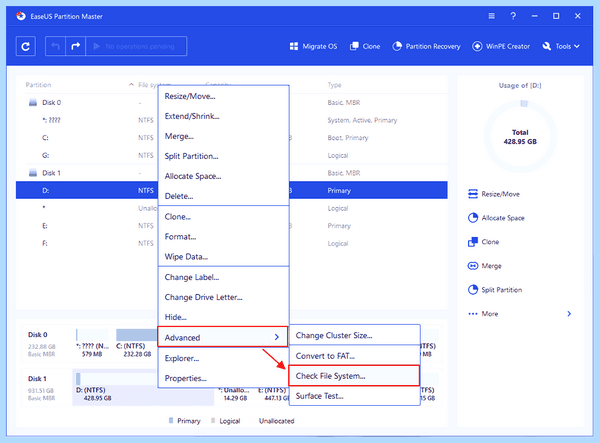Click Resize/Move icon in right panel

coord(473,194)
